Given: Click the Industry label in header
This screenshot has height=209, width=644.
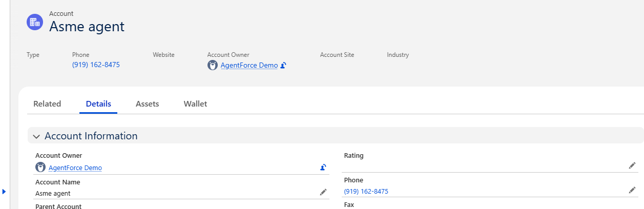Looking at the screenshot, I should [398, 55].
